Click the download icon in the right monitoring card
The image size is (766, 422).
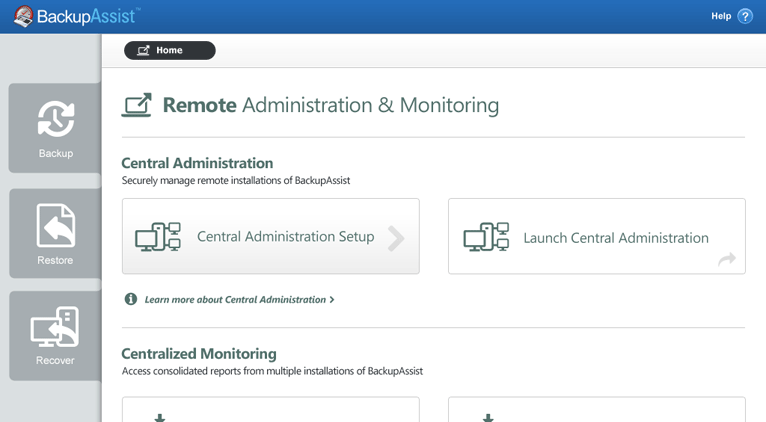pos(488,417)
